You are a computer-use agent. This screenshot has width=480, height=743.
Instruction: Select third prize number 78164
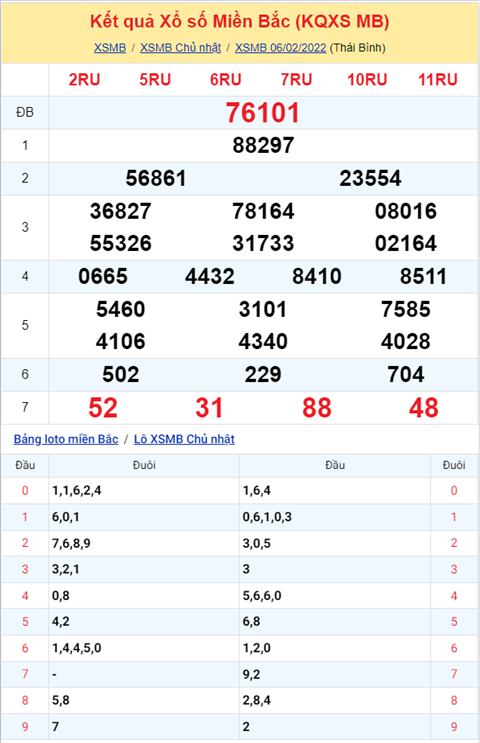click(x=263, y=211)
